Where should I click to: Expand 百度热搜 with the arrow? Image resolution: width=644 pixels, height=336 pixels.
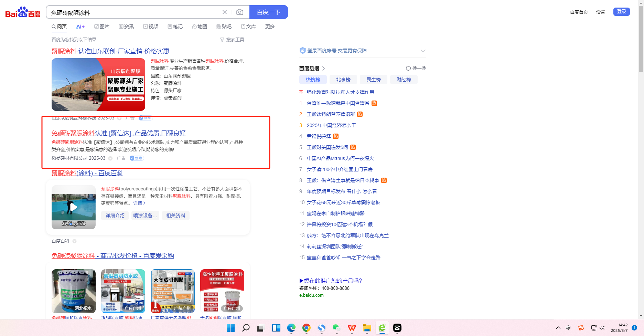pos(323,69)
